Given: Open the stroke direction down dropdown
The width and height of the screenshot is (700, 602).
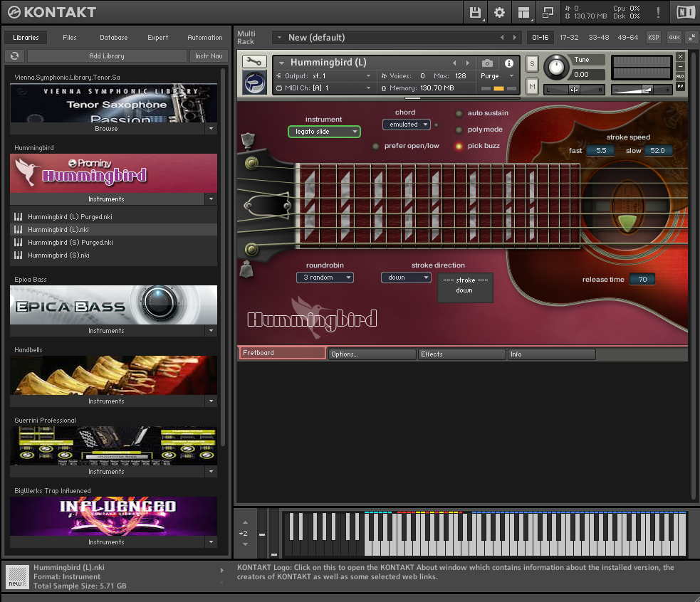Looking at the screenshot, I should tap(406, 278).
